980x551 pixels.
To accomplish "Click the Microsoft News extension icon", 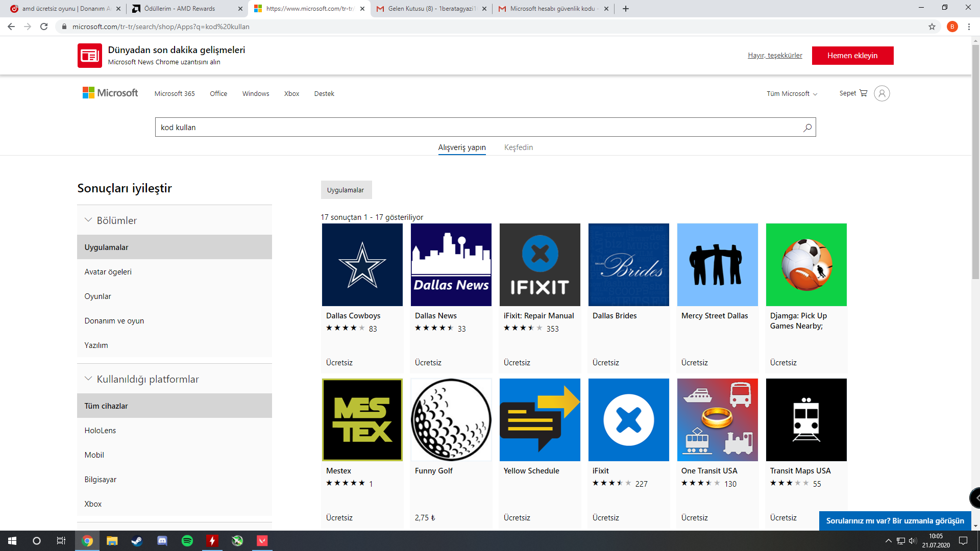I will pos(90,56).
